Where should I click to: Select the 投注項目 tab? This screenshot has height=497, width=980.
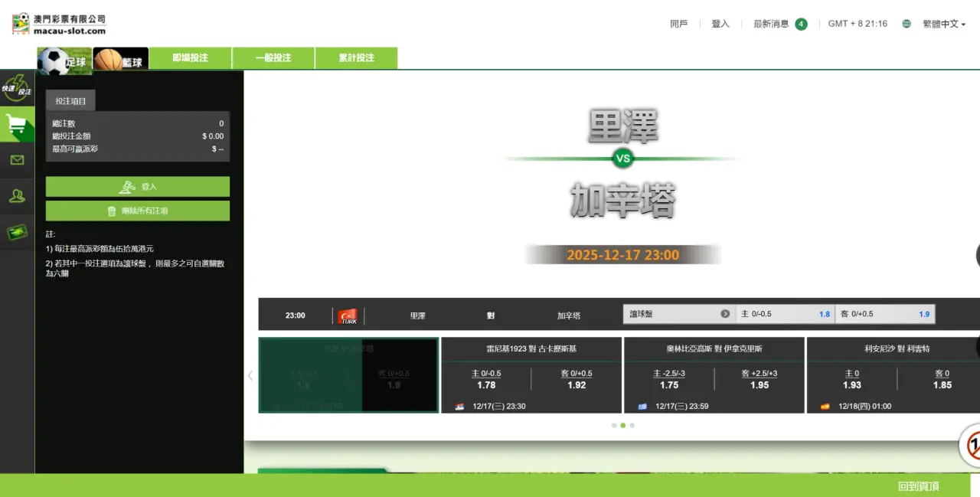pyautogui.click(x=70, y=100)
